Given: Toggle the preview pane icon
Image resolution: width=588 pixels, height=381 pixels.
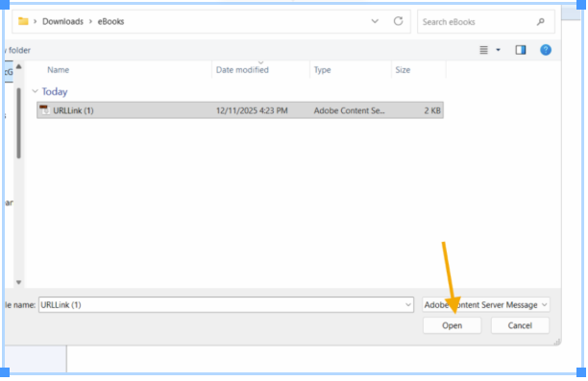Looking at the screenshot, I should [521, 50].
